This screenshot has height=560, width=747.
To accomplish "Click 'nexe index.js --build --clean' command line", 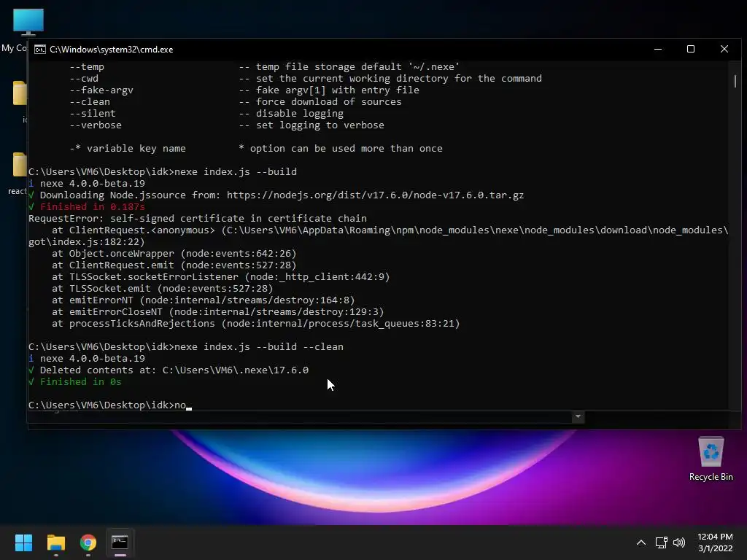I will coord(186,346).
